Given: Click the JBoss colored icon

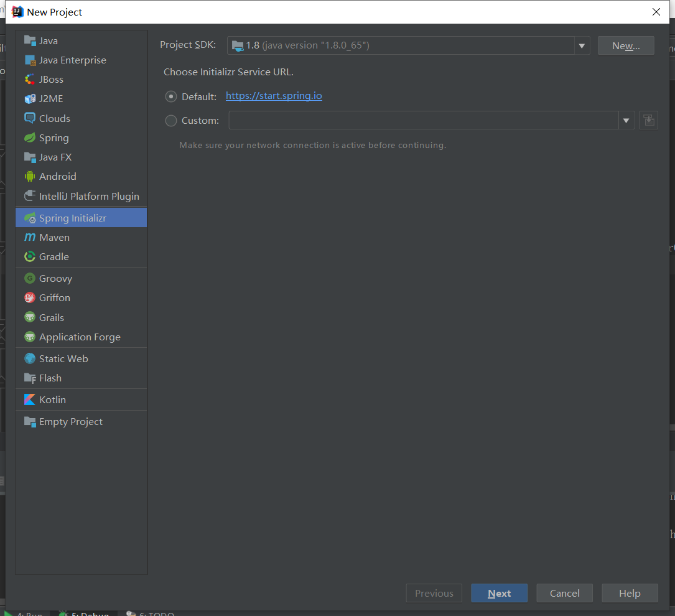Looking at the screenshot, I should coord(30,80).
